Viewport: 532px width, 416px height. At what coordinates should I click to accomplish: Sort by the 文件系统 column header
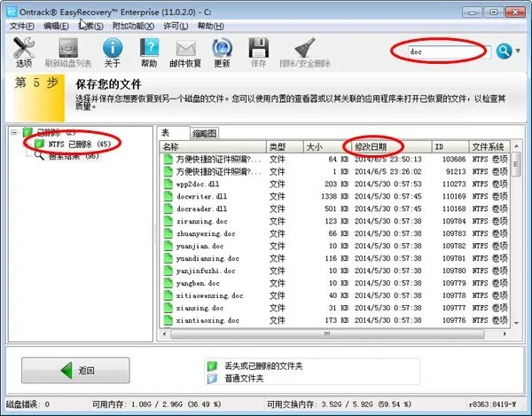489,147
